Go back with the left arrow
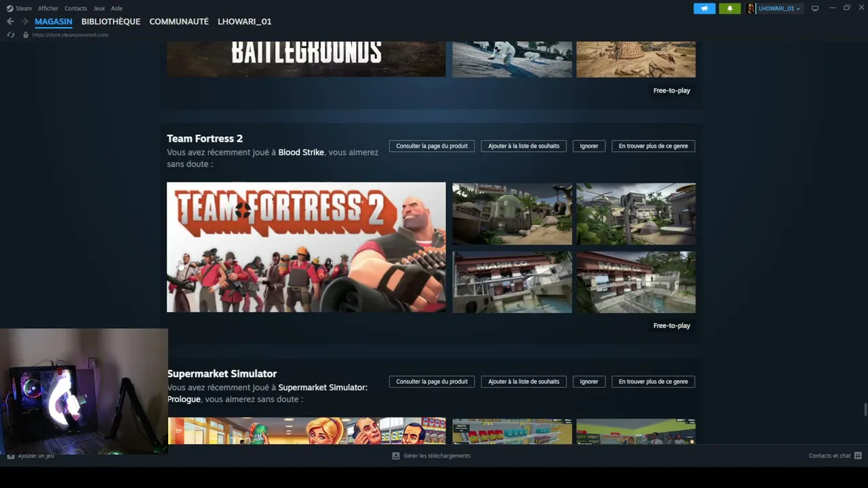 point(10,22)
